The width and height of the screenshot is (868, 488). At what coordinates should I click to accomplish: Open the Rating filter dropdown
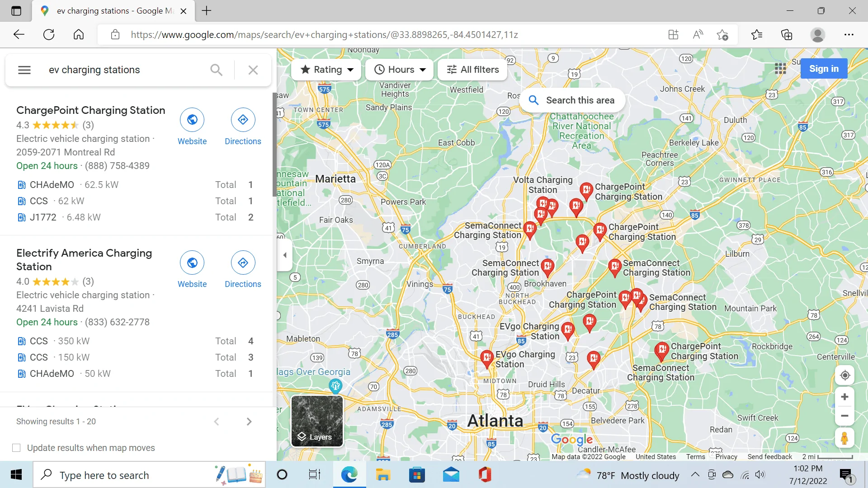[x=326, y=70]
